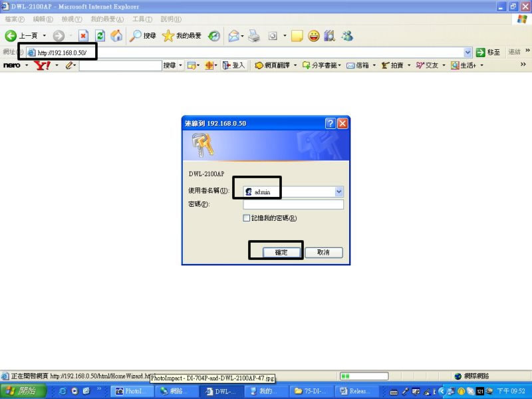Screen dimensions: 532x399
Task: Open Favorites with the star icon
Action: pyautogui.click(x=182, y=36)
